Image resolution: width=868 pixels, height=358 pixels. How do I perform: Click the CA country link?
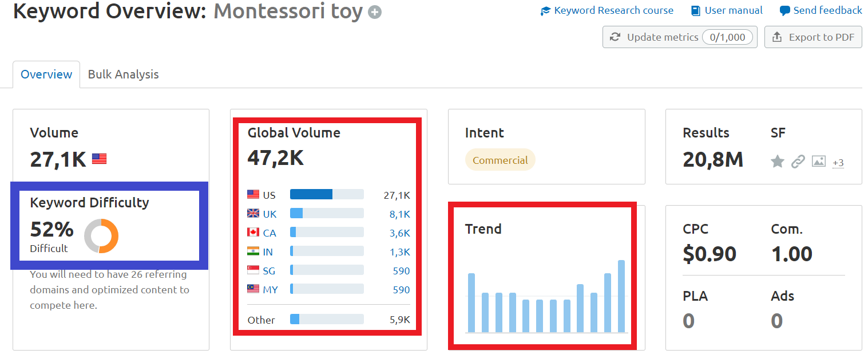coord(269,233)
